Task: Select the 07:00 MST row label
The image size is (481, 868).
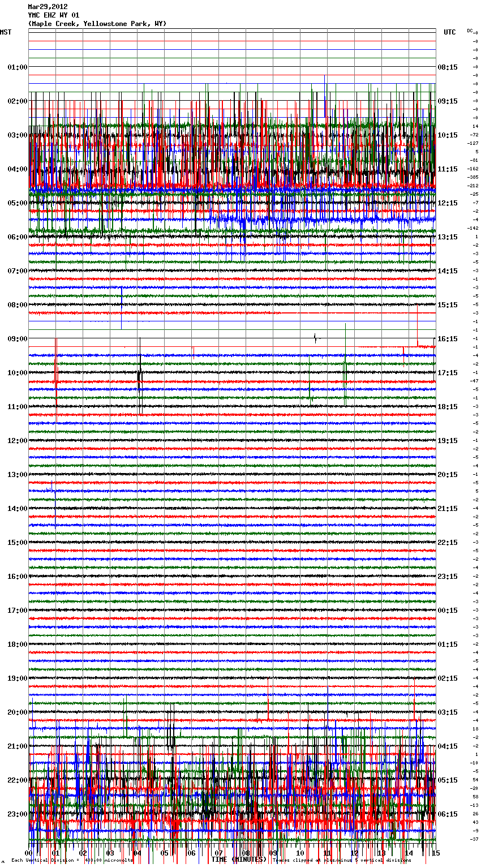Action: click(18, 271)
